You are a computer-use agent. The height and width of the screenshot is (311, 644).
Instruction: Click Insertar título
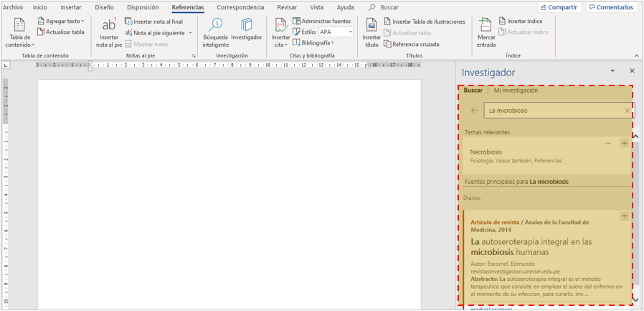tap(371, 33)
